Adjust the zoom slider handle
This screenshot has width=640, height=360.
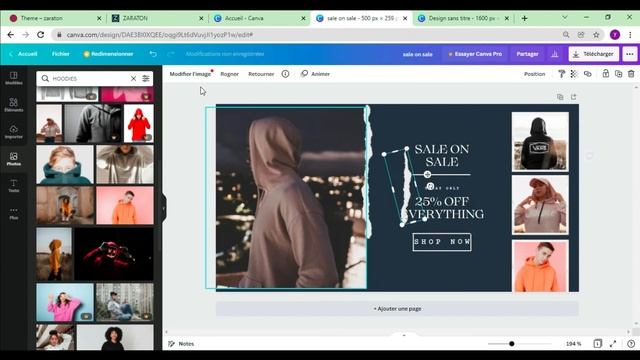pos(511,344)
